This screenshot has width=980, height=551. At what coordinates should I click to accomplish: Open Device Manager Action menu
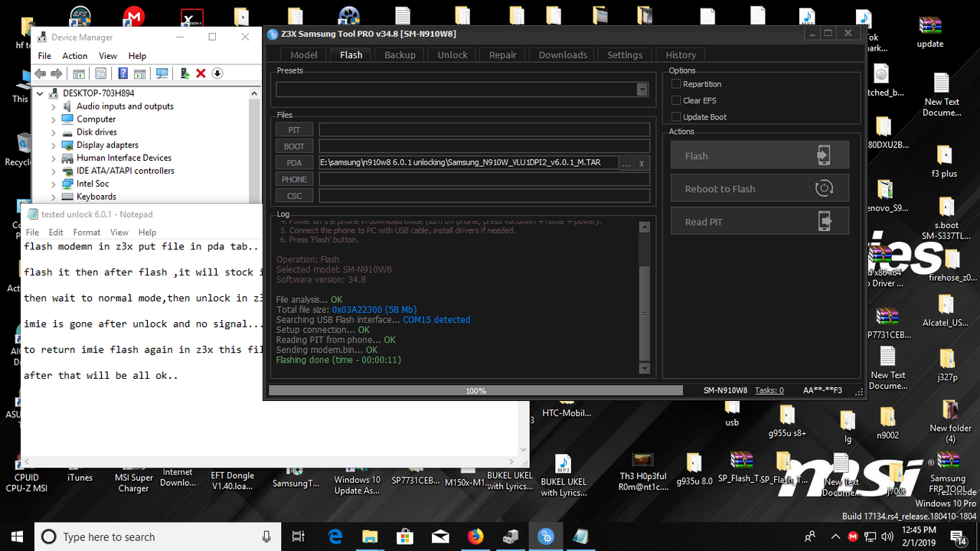point(75,56)
